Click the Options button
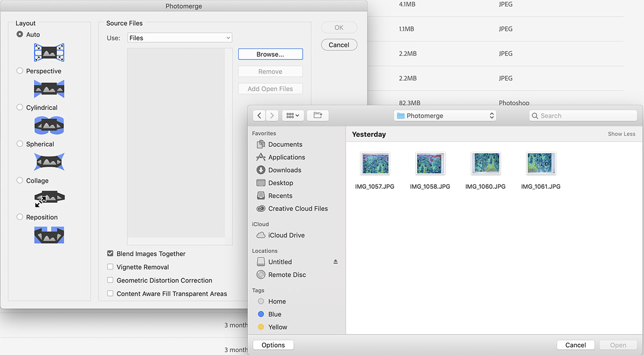 (x=273, y=345)
